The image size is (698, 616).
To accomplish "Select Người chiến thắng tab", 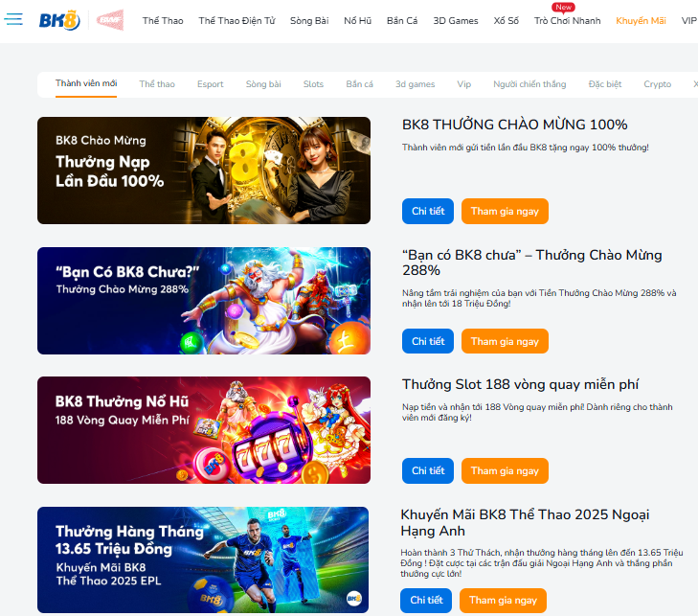I will 529,83.
